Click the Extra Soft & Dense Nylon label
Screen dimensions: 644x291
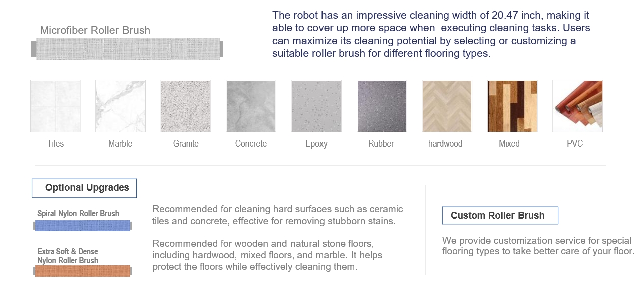(68, 256)
